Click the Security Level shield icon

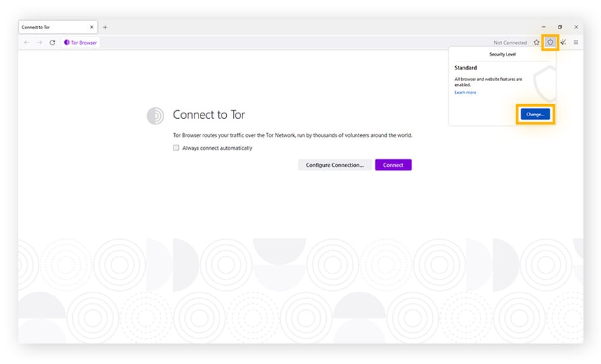pyautogui.click(x=550, y=43)
